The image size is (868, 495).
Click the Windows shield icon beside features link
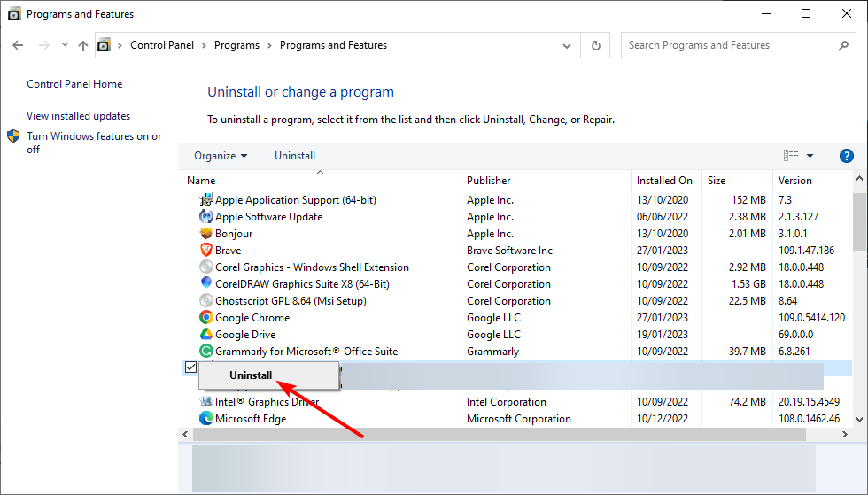13,136
